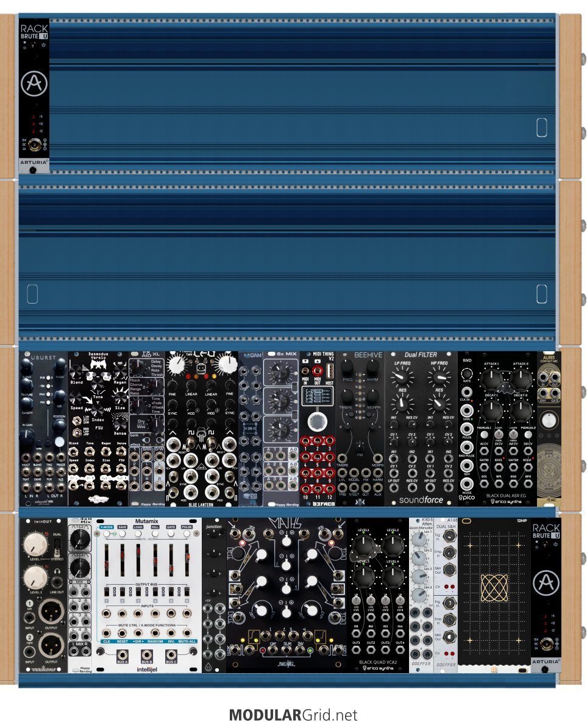Click the SUM jack on Maths
Viewport: 587px width, 728px height.
287,650
